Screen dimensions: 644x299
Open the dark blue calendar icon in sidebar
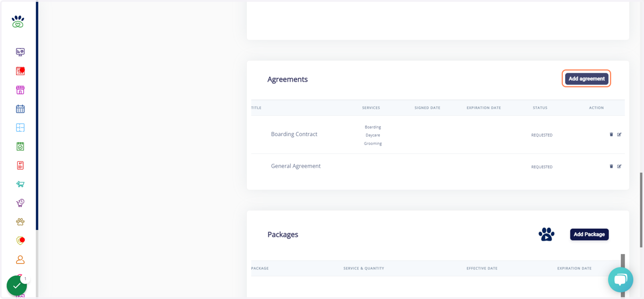point(20,109)
